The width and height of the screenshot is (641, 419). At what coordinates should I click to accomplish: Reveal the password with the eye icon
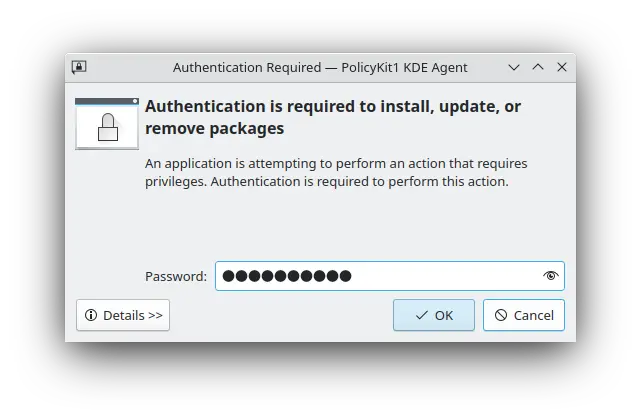[x=550, y=276]
